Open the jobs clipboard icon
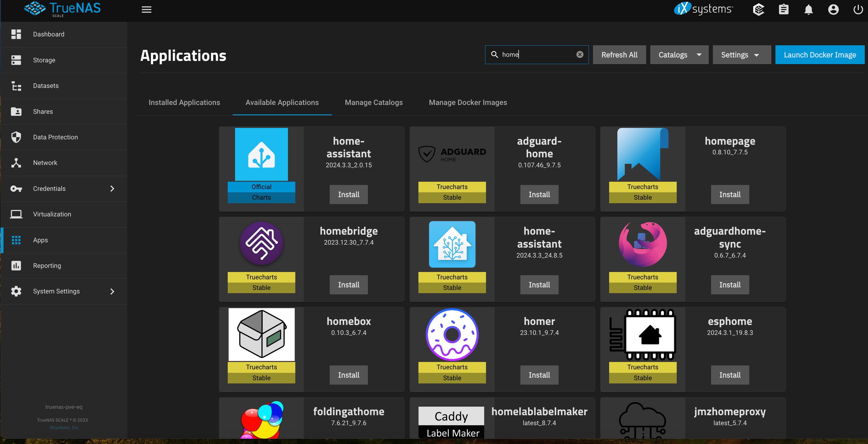 783,9
